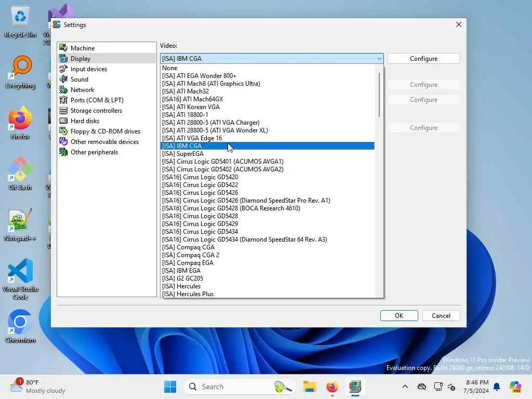Click the Input devices icon
The image size is (532, 399).
(x=63, y=69)
